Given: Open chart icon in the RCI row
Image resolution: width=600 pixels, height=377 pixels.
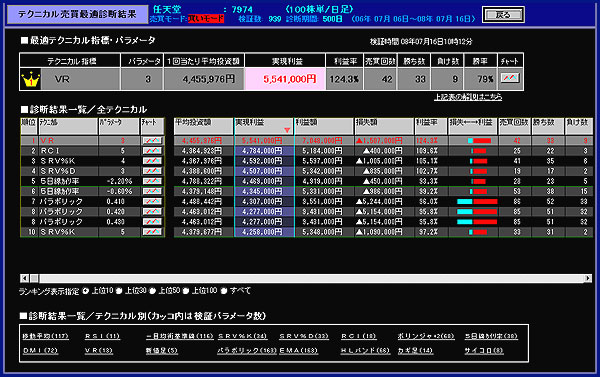Looking at the screenshot, I should [x=152, y=151].
